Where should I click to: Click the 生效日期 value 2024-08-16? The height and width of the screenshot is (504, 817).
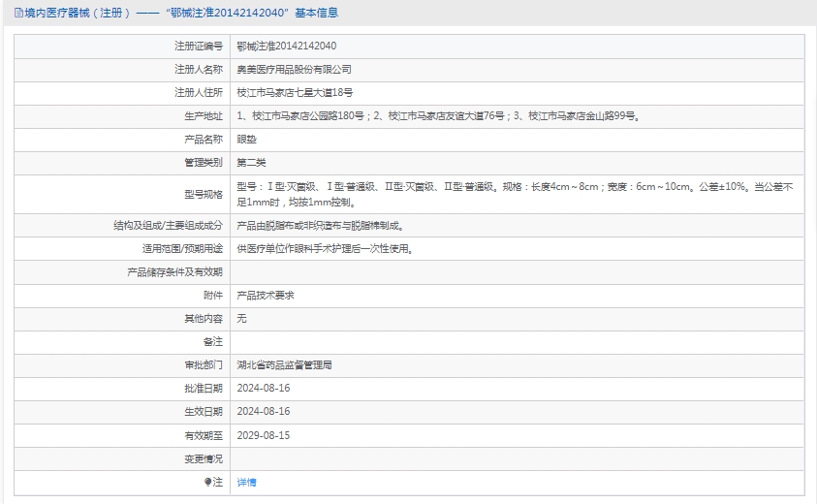pos(264,412)
